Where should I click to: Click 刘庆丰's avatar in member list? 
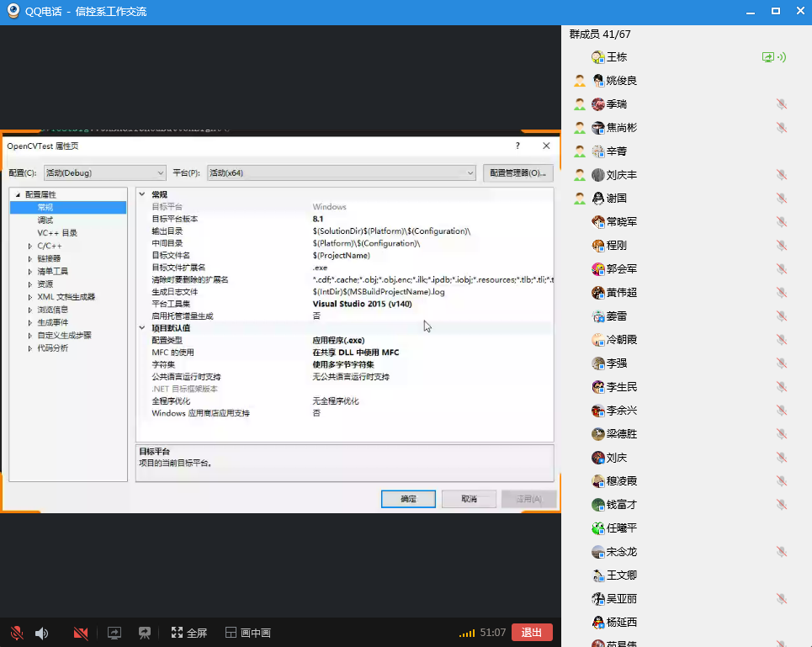[x=598, y=174]
